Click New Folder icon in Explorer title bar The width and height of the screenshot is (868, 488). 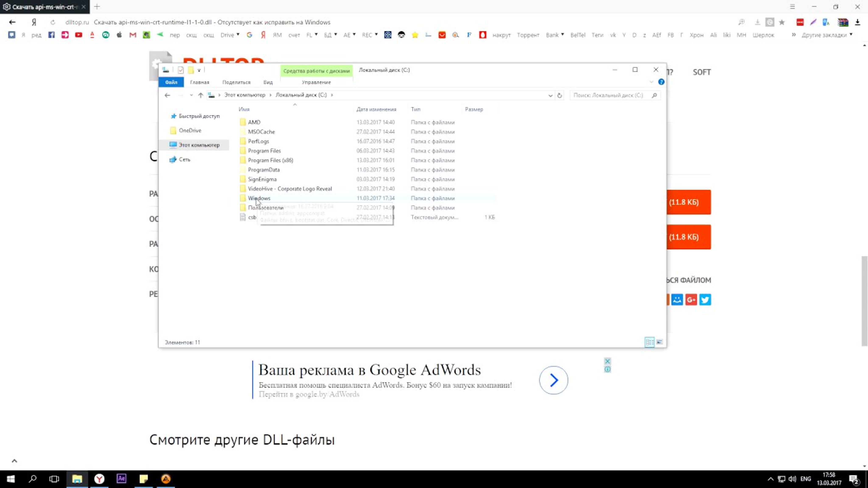tap(191, 70)
